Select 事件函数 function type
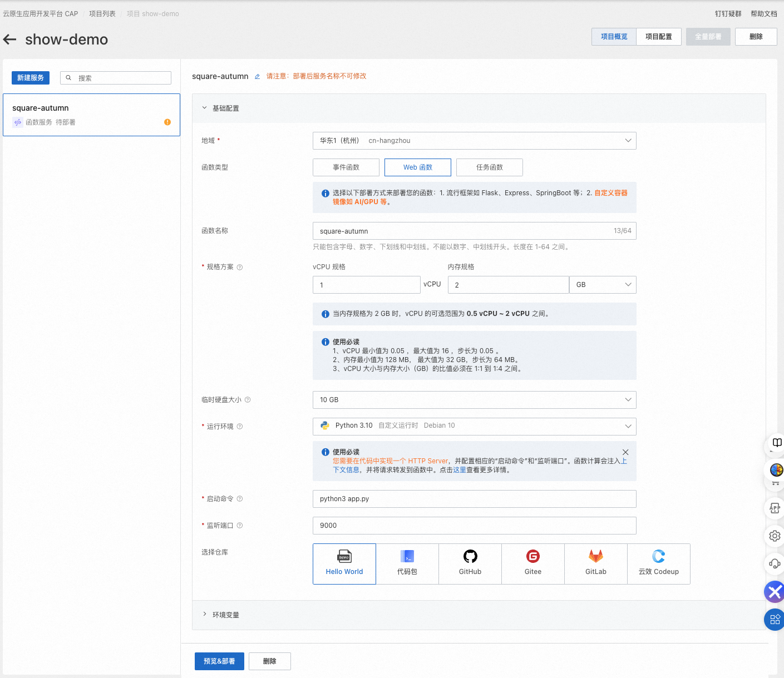Screen dimensions: 784x678 tap(346, 167)
